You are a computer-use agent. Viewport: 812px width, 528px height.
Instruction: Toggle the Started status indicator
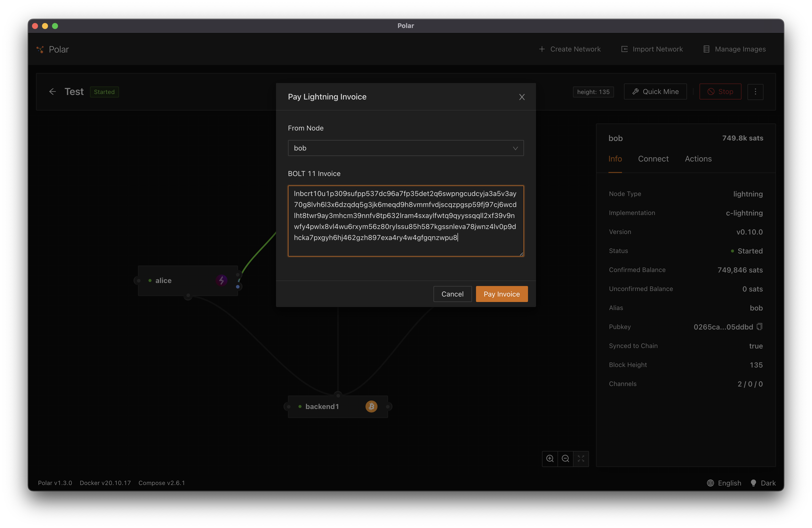click(104, 92)
